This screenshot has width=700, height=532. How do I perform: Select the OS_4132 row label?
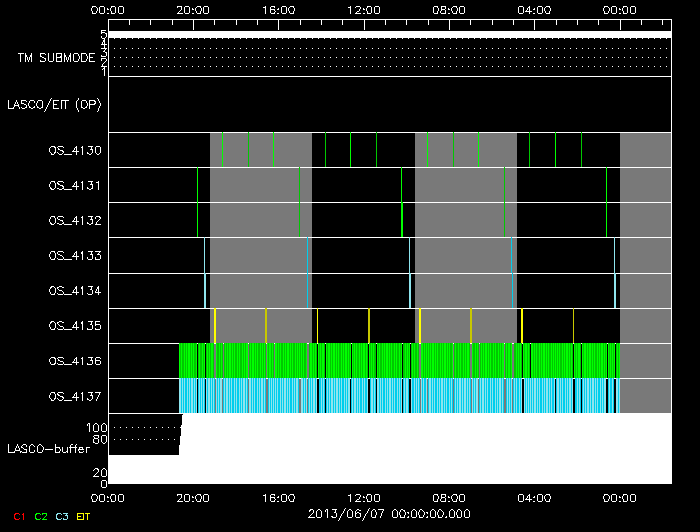click(75, 220)
